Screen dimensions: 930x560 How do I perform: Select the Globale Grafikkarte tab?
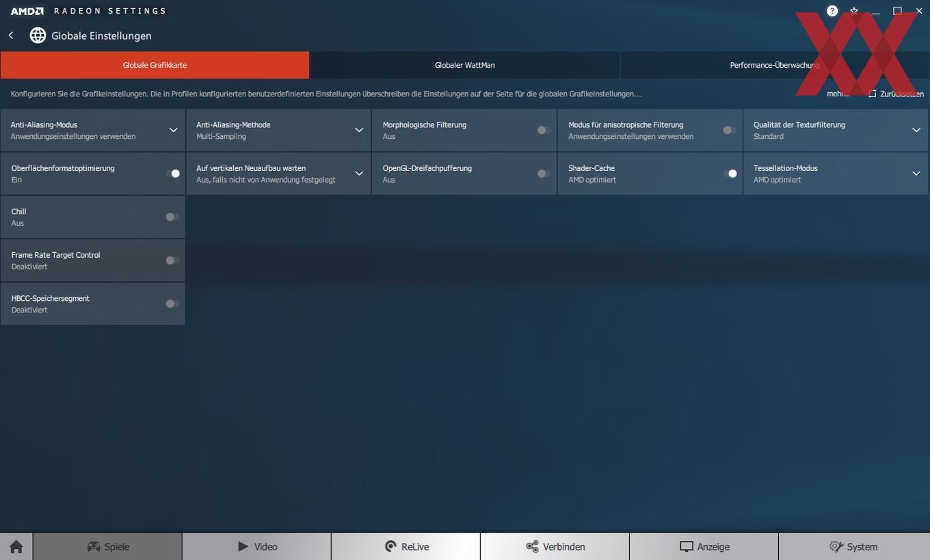[x=155, y=65]
